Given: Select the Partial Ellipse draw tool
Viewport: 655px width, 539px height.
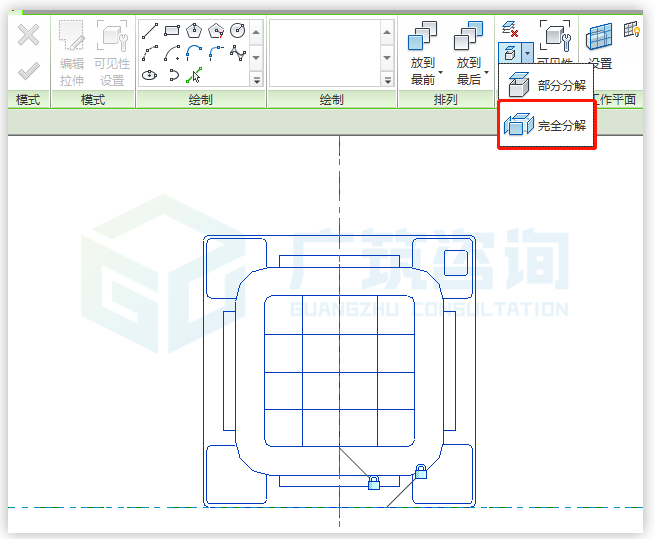Looking at the screenshot, I should pos(173,76).
